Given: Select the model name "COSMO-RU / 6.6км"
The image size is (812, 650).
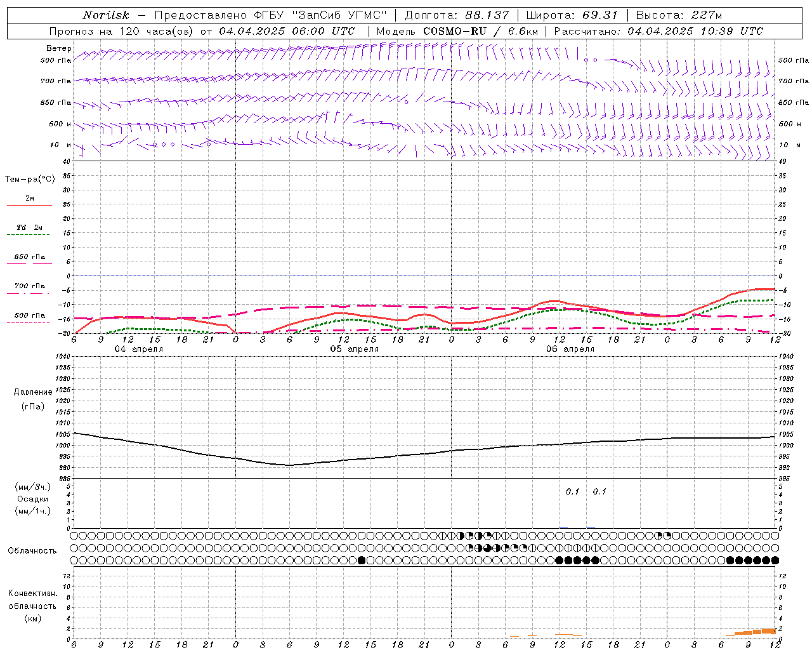Looking at the screenshot, I should pos(480,31).
